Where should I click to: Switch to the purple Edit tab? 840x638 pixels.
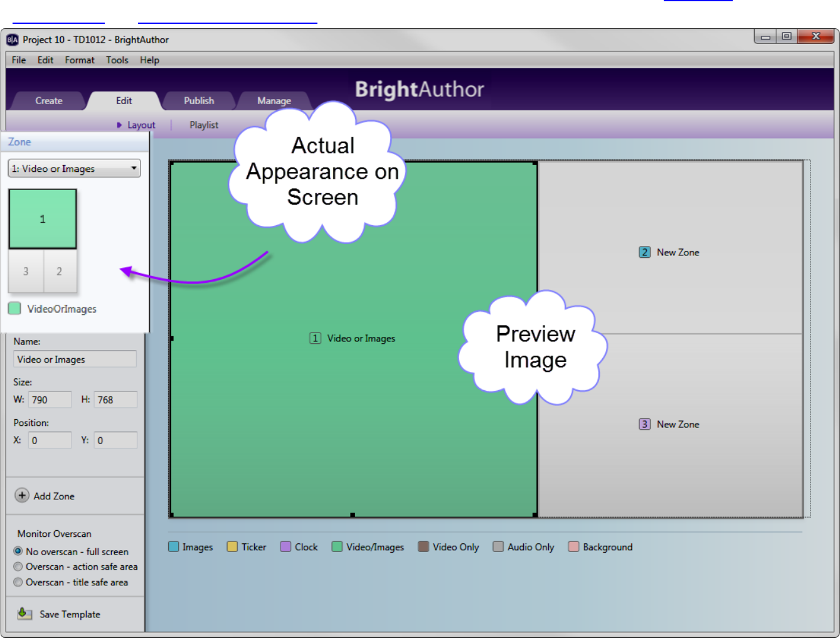pyautogui.click(x=124, y=100)
